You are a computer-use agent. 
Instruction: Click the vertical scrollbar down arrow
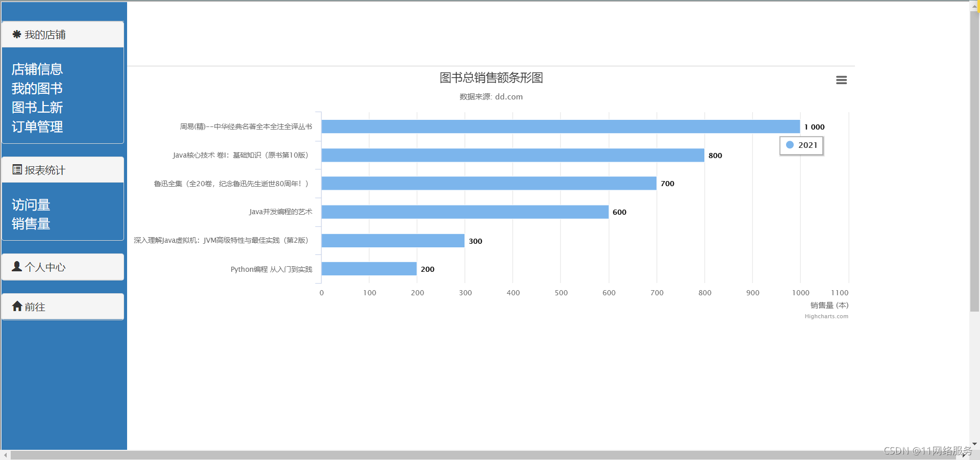click(x=974, y=444)
